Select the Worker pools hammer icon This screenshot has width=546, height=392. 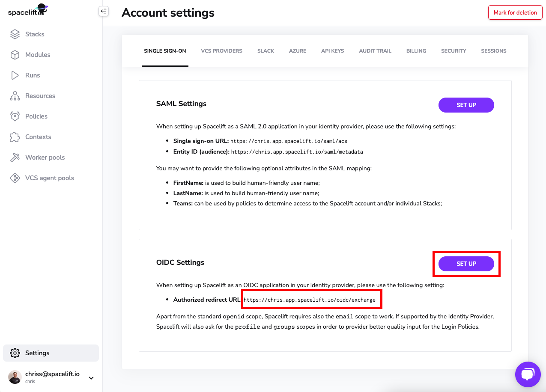pyautogui.click(x=15, y=157)
